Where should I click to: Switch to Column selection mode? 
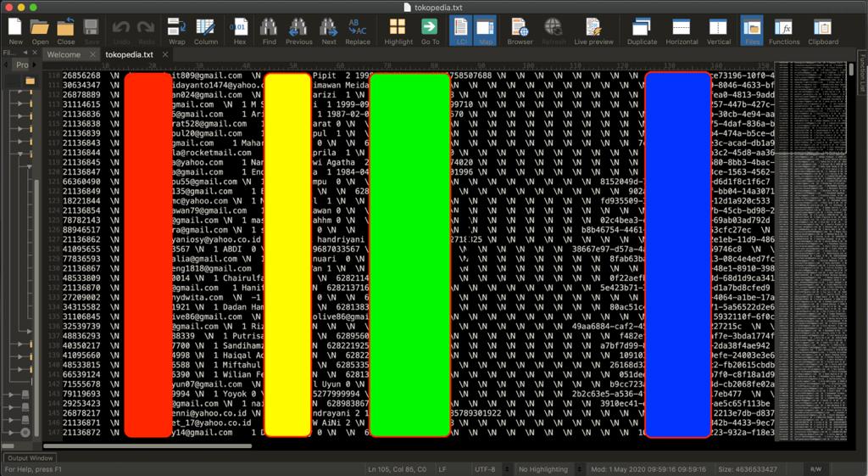[x=205, y=30]
